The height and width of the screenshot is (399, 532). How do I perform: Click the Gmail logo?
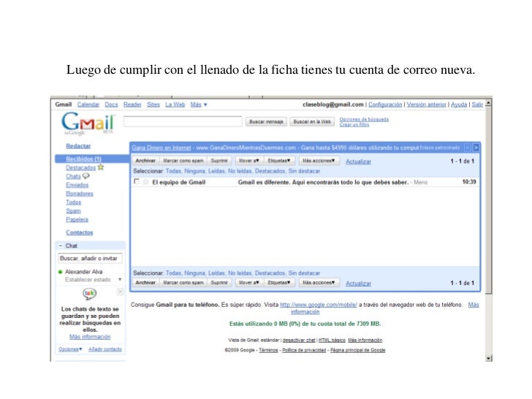[88, 123]
